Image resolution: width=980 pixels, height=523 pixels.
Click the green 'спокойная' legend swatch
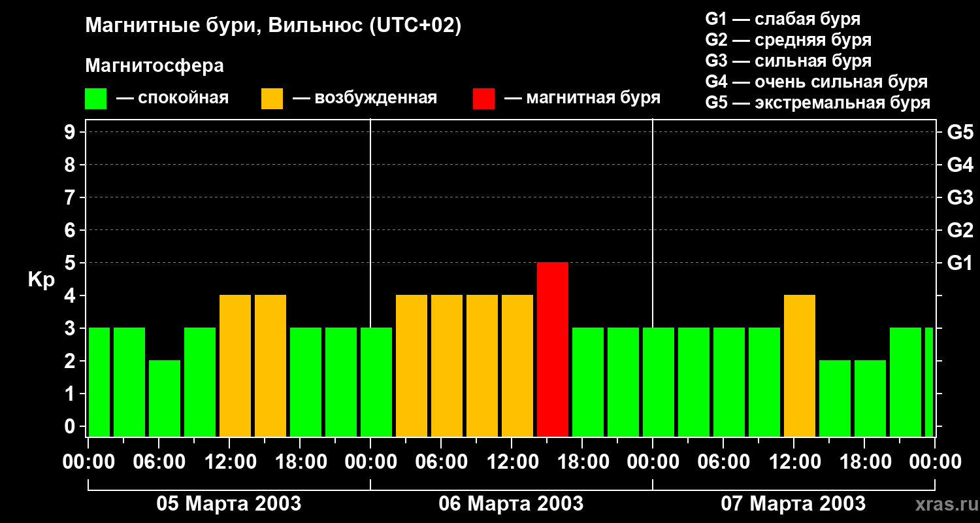point(96,99)
